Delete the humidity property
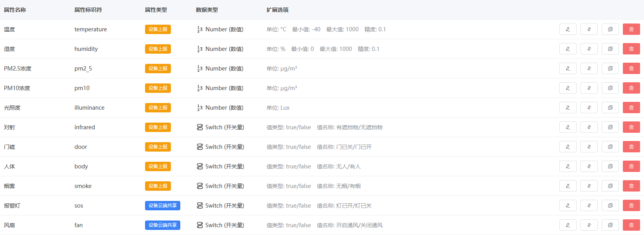Viewport: 644px width, 235px height. [x=631, y=49]
